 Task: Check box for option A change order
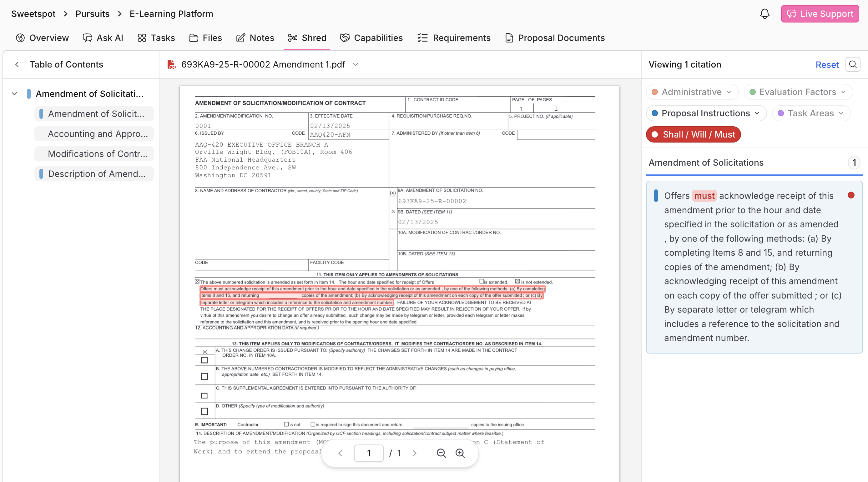204,360
